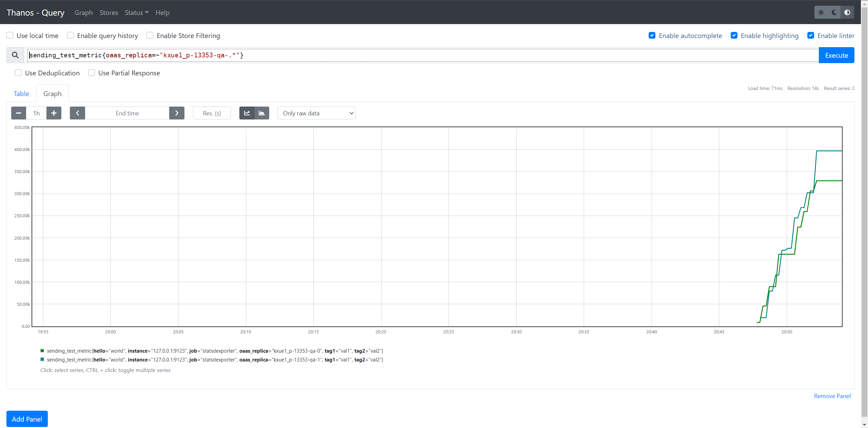
Task: Disable the Enable highlighting checkbox
Action: coord(734,35)
